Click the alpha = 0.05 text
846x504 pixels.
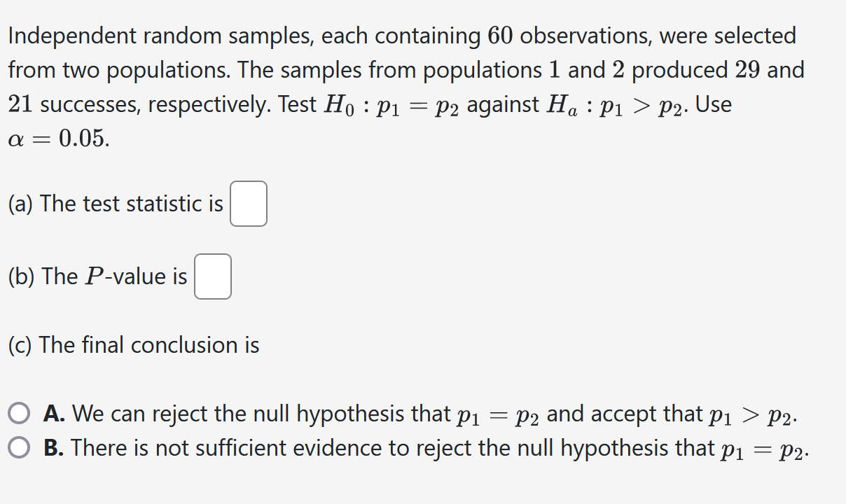tap(56, 139)
